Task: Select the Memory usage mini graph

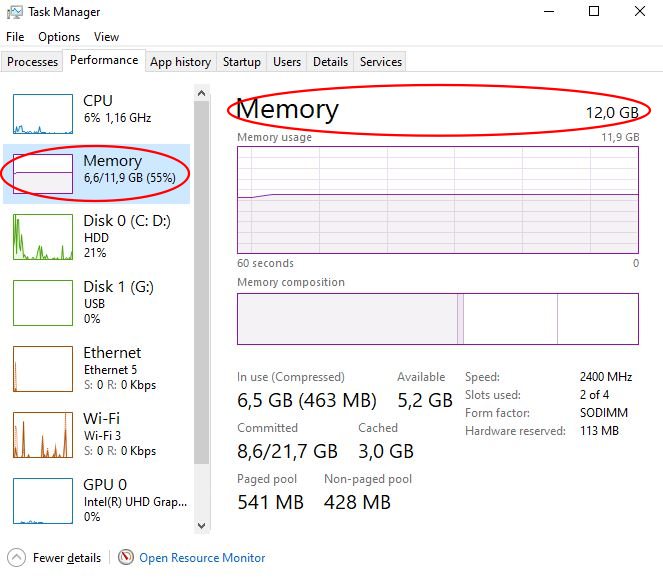Action: 43,174
